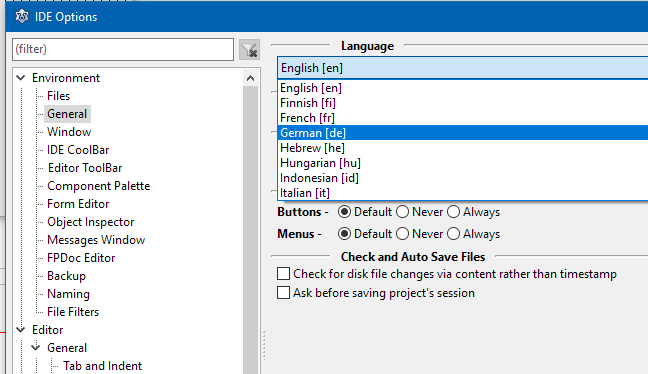Open the Component Palette settings page
This screenshot has width=648, height=374.
point(98,186)
